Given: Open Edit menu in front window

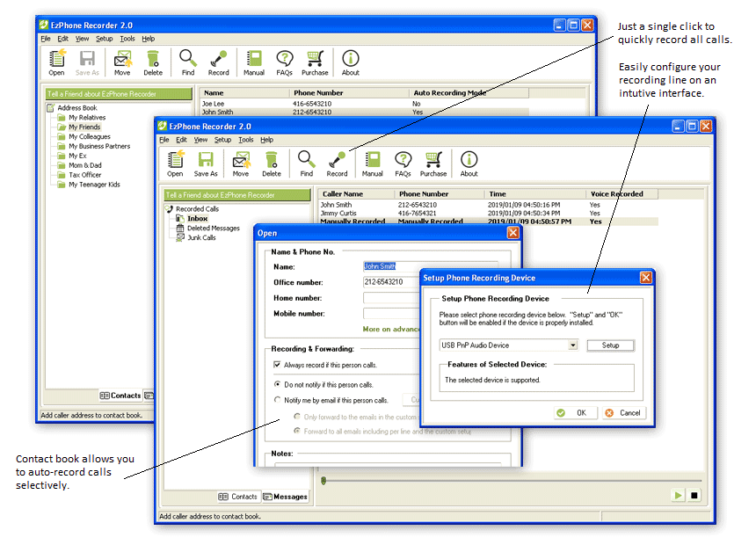Looking at the screenshot, I should click(x=181, y=140).
